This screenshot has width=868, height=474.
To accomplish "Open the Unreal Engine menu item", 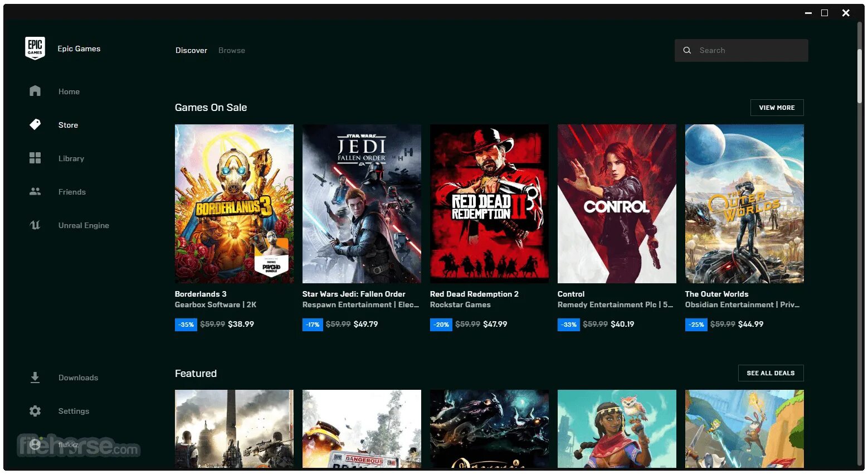I will [84, 225].
